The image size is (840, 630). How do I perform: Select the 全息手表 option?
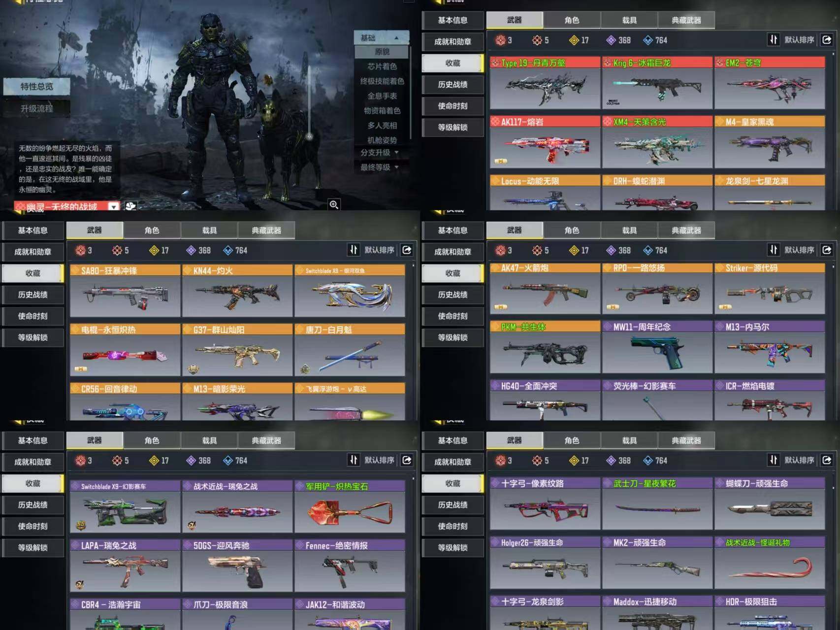pyautogui.click(x=382, y=96)
